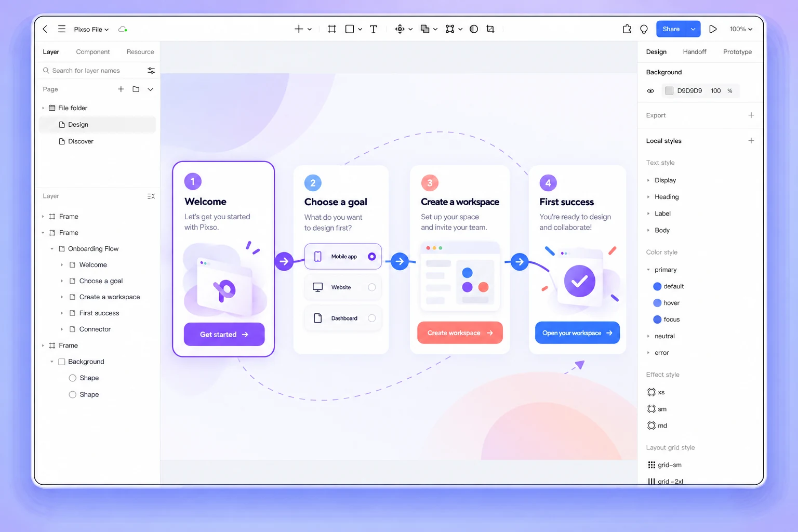Click the component tool icon
This screenshot has height=532, width=798.
(400, 29)
